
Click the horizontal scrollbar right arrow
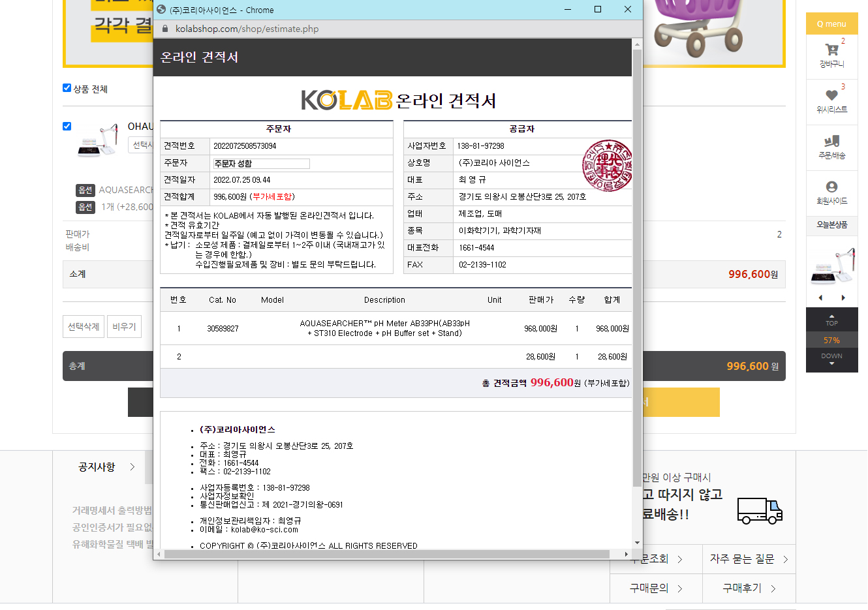626,554
